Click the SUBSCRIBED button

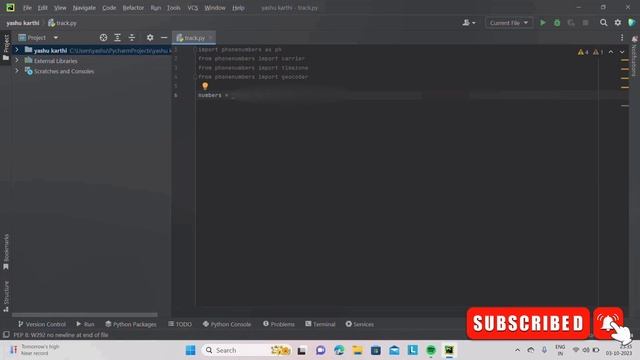point(528,323)
